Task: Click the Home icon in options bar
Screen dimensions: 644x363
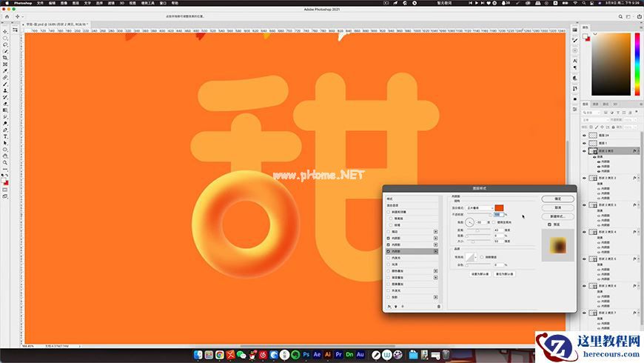Action: 7,16
